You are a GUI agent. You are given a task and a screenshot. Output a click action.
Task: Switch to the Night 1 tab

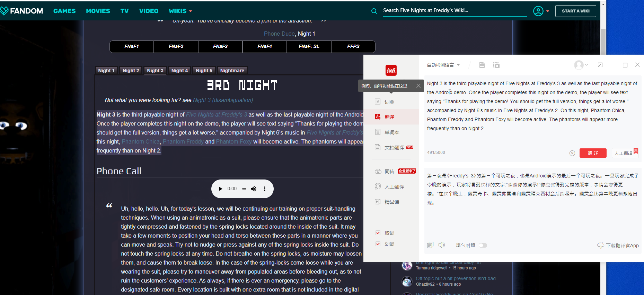point(106,71)
